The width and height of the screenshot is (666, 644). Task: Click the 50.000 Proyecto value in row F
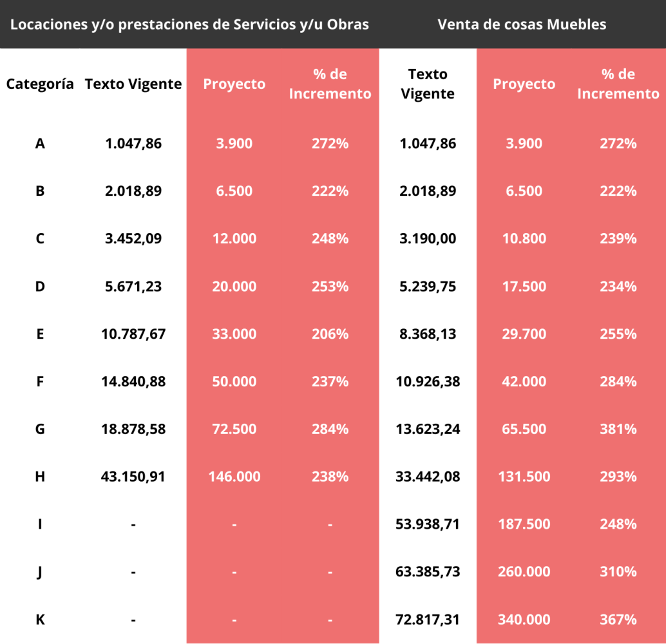point(234,381)
